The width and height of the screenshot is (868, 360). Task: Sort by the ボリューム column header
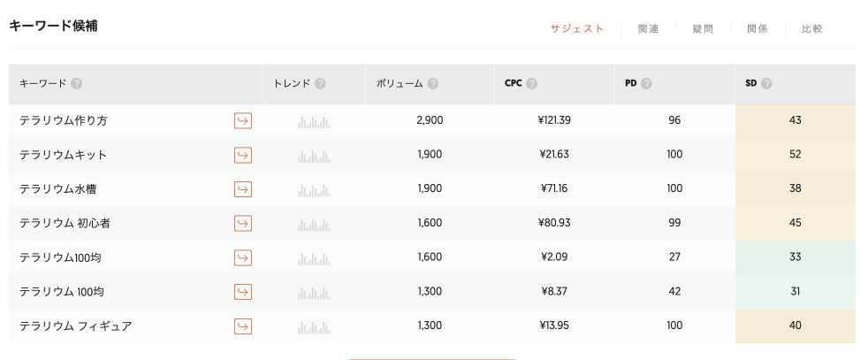[400, 84]
